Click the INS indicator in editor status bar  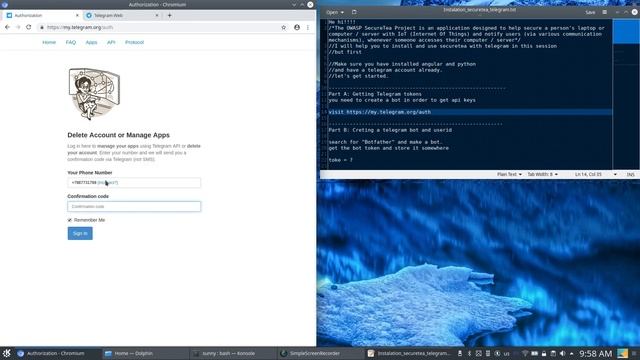[631, 174]
